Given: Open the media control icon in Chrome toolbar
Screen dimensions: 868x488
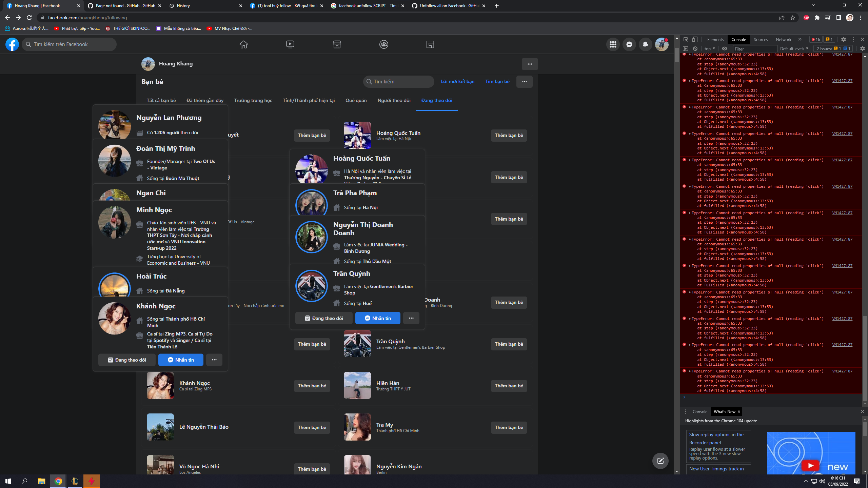Looking at the screenshot, I should click(x=828, y=18).
